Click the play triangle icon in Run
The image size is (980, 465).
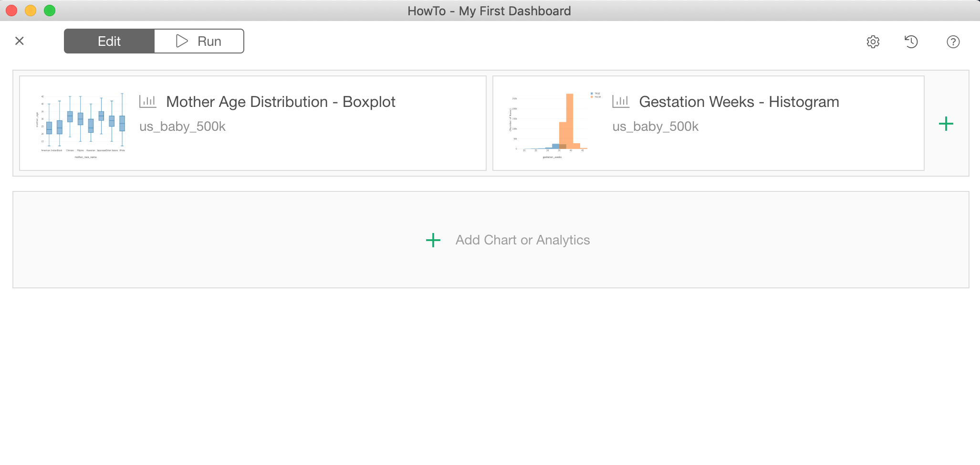pyautogui.click(x=182, y=41)
